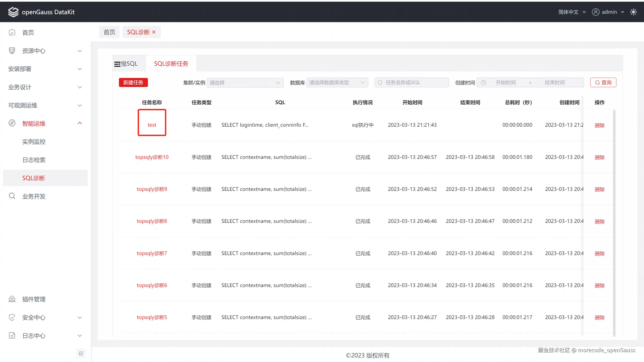The height and width of the screenshot is (362, 644).
Task: Click the sidebar collapse icon at bottom
Action: [81, 353]
